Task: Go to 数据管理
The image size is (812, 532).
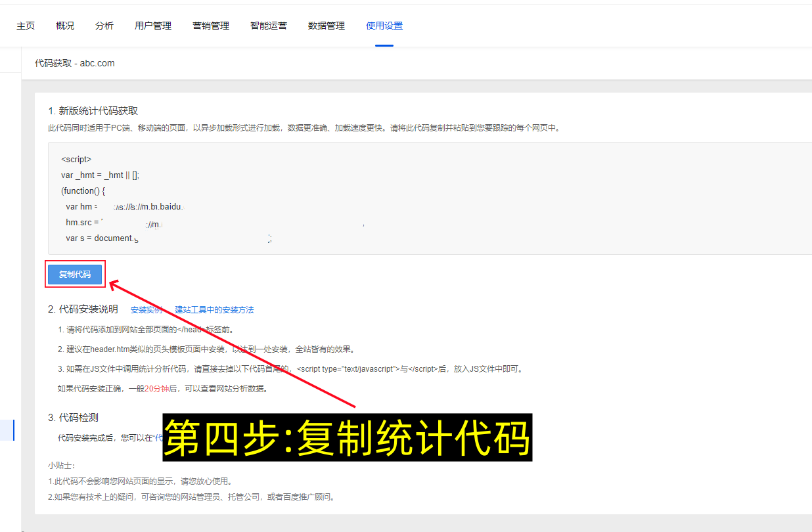Action: pos(326,25)
